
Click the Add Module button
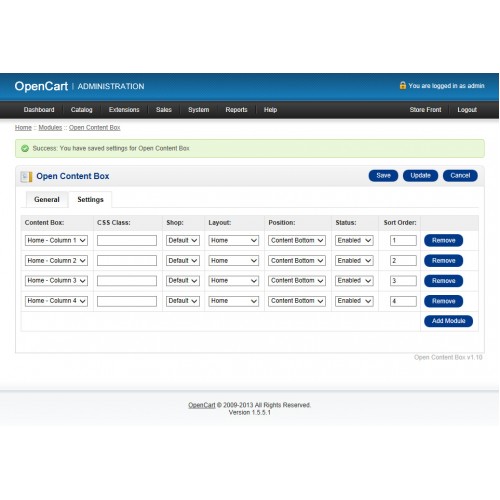click(448, 321)
